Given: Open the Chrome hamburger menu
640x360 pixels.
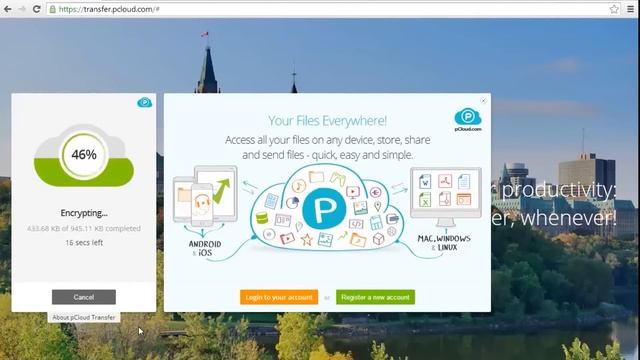Looking at the screenshot, I should point(631,9).
